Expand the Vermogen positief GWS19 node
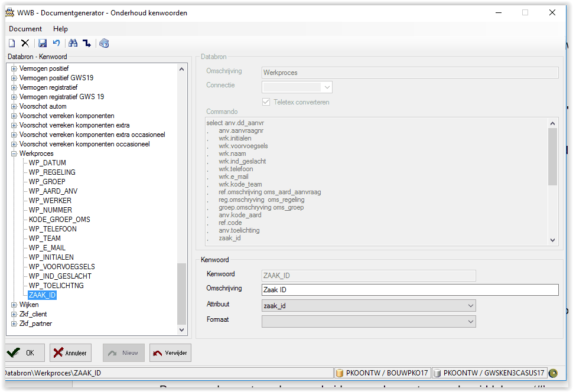Viewport: 573px width, 392px height. 14,78
